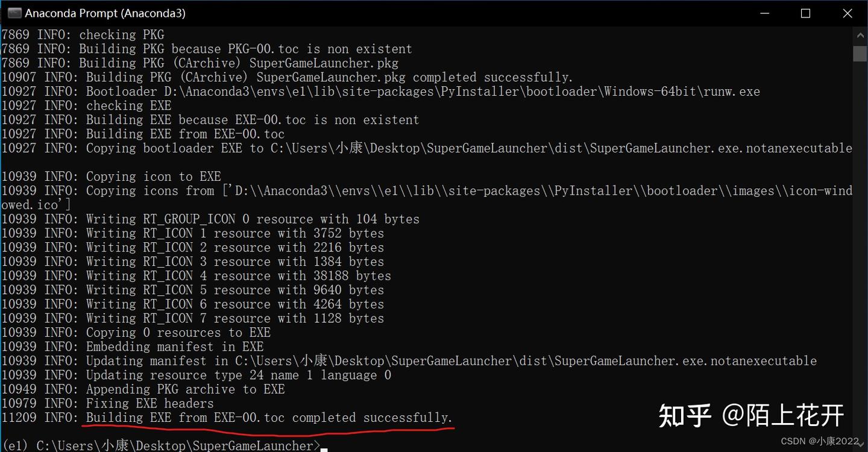The width and height of the screenshot is (868, 452).
Task: Click the scrollbar down arrow
Action: point(860,444)
